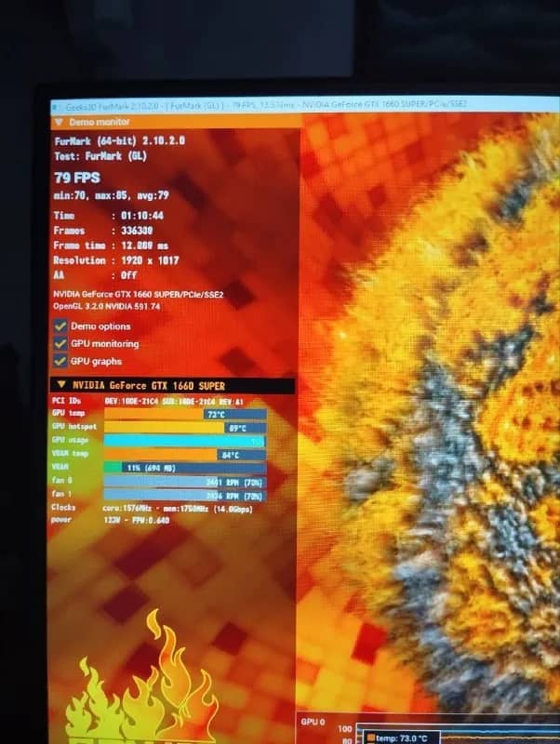Click the GPU hotspot 89°C bar
Screen dimensions: 560x744
(x=185, y=428)
